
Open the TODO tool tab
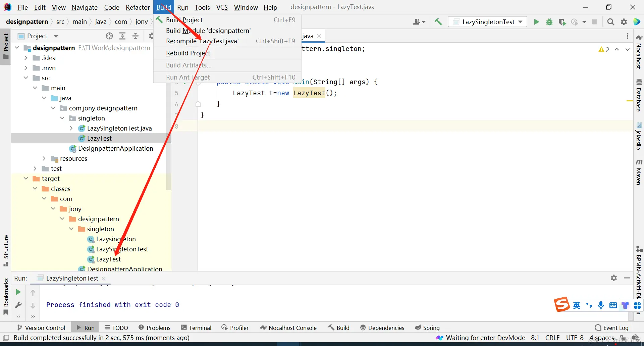pos(116,328)
